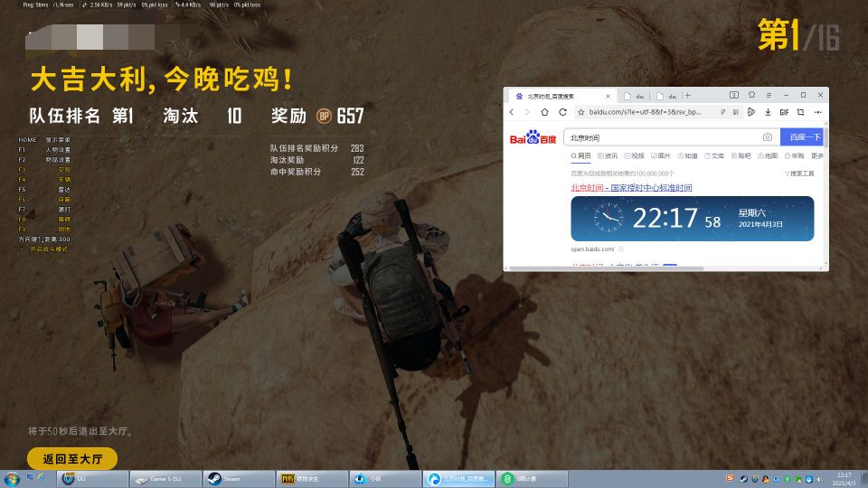
Task: Open the browser download icon
Action: [x=768, y=112]
